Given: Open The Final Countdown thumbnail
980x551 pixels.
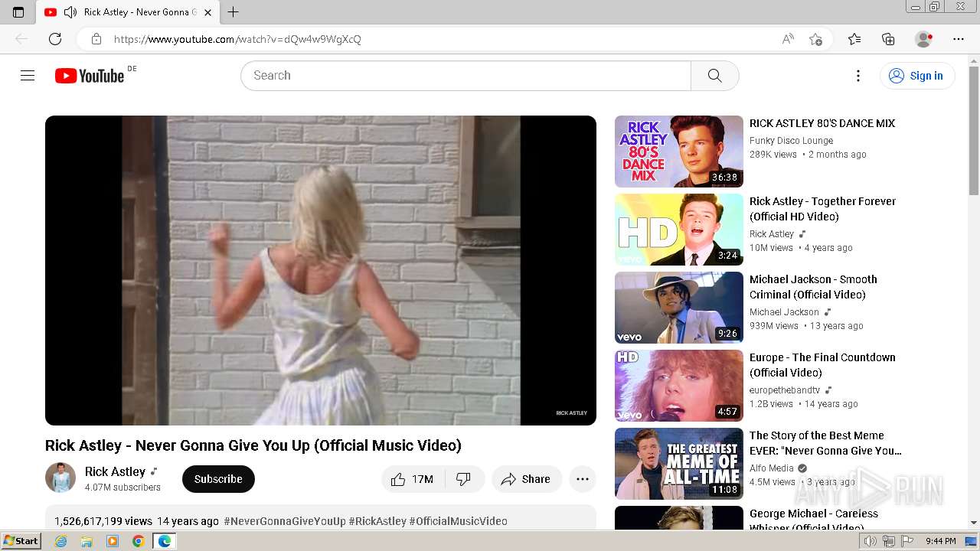Looking at the screenshot, I should tap(679, 386).
